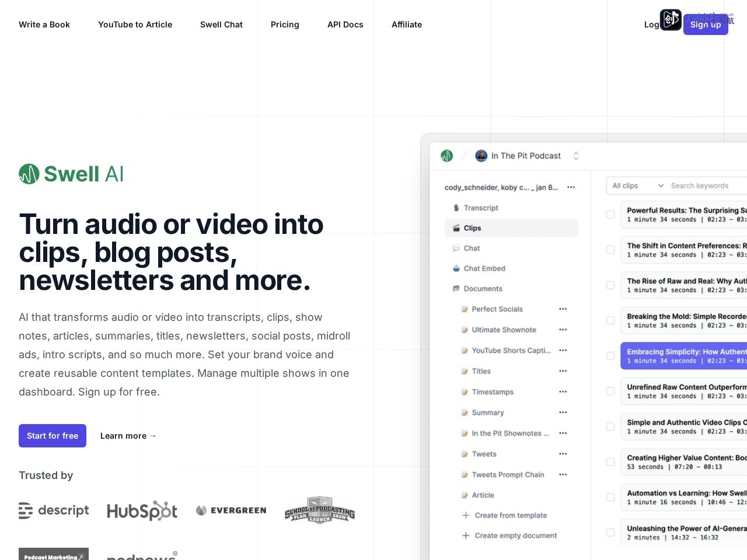747x560 pixels.
Task: Open three-dot menu beside Timestamps document
Action: [563, 392]
